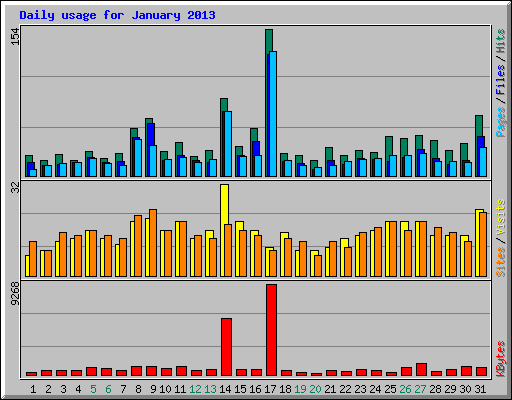512x400 pixels.
Task: Click the green Hits legend label
Action: [501, 42]
